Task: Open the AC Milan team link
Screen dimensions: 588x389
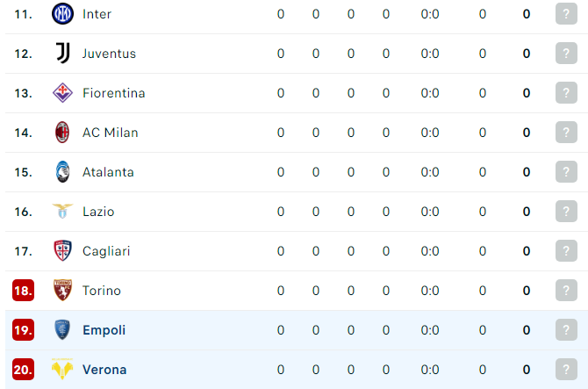Action: (111, 133)
